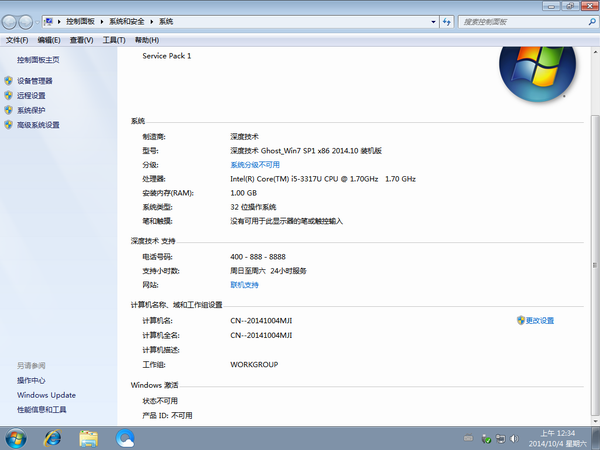
Task: Expand the arrow after 控制面板 breadcrumb
Action: 102,22
